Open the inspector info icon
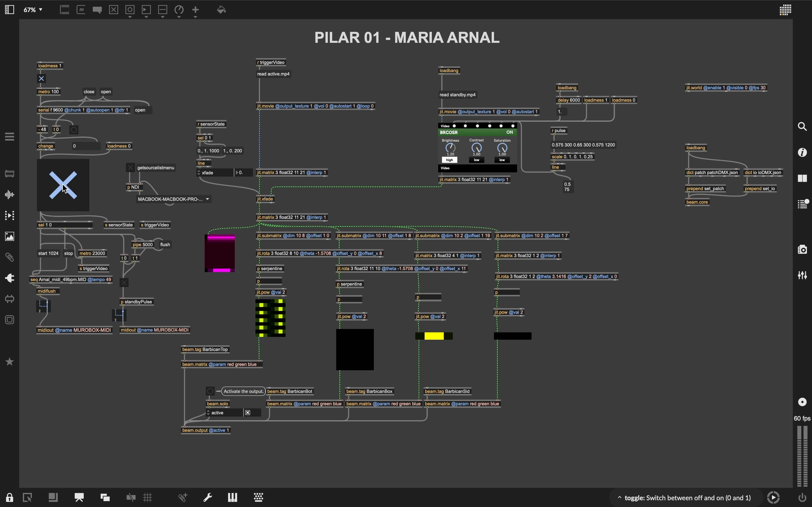Image resolution: width=812 pixels, height=507 pixels. 802,153
